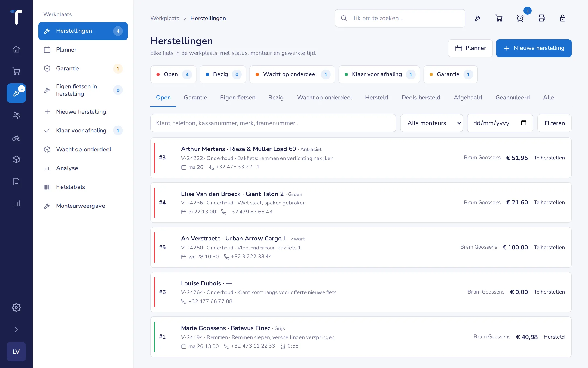This screenshot has height=368, width=588.
Task: Click the app logo at top left
Action: pos(17,17)
